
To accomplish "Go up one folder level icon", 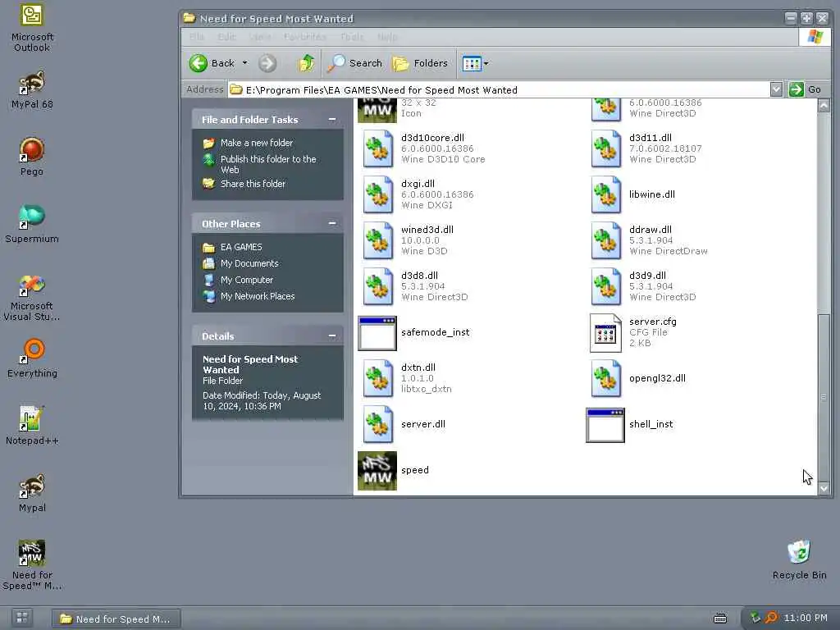I will point(307,63).
